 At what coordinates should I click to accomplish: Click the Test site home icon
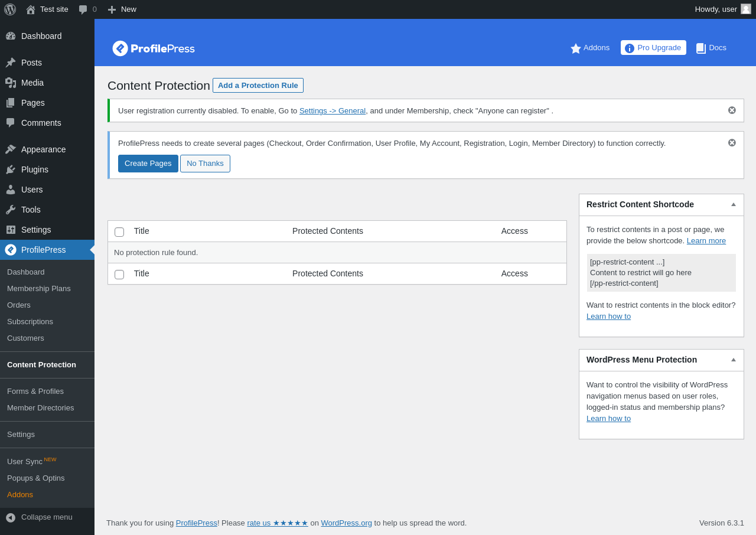point(31,9)
